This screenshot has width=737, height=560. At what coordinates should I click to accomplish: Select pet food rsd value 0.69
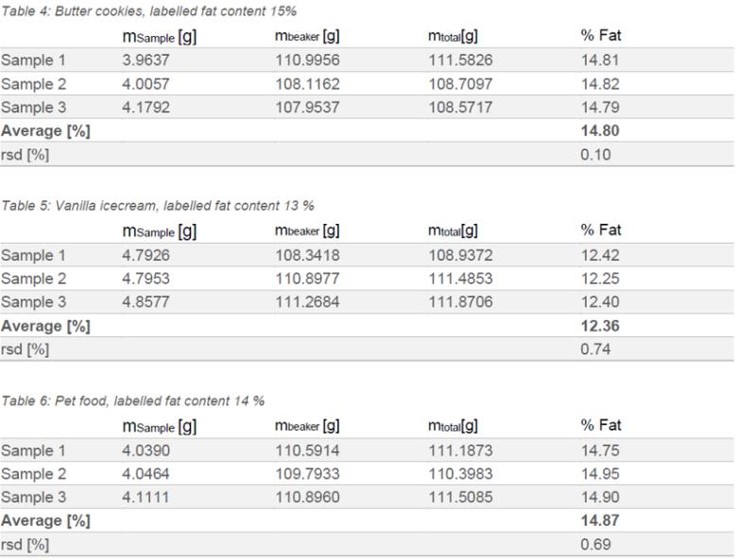click(595, 545)
